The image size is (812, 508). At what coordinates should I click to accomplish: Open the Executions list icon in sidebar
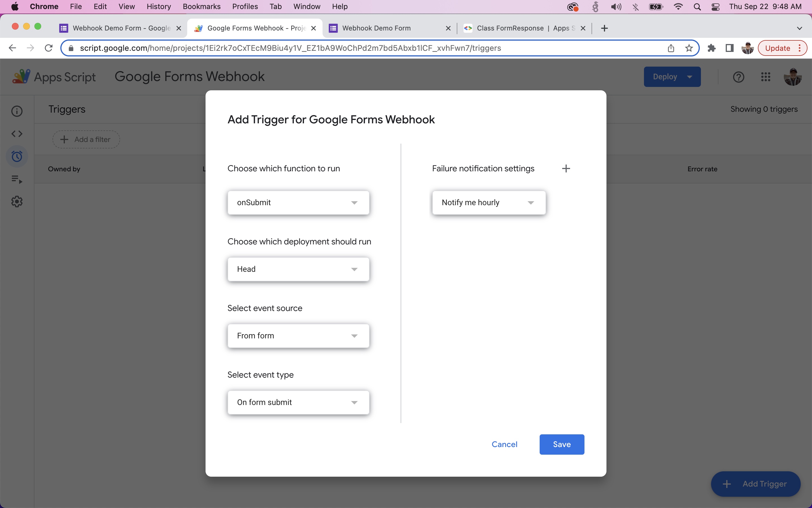(17, 179)
